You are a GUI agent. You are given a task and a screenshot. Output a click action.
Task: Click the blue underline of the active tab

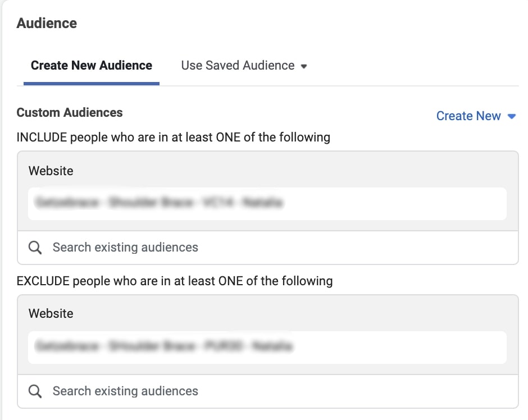coord(92,84)
